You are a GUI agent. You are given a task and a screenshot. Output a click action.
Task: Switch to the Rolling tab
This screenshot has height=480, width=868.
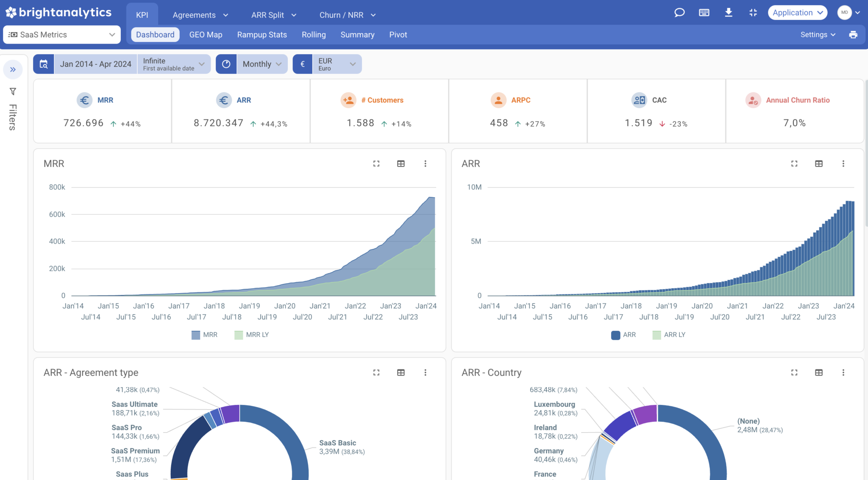pos(314,34)
